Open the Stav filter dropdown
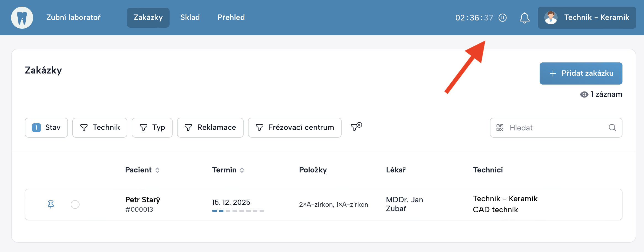The width and height of the screenshot is (644, 252). (x=46, y=128)
